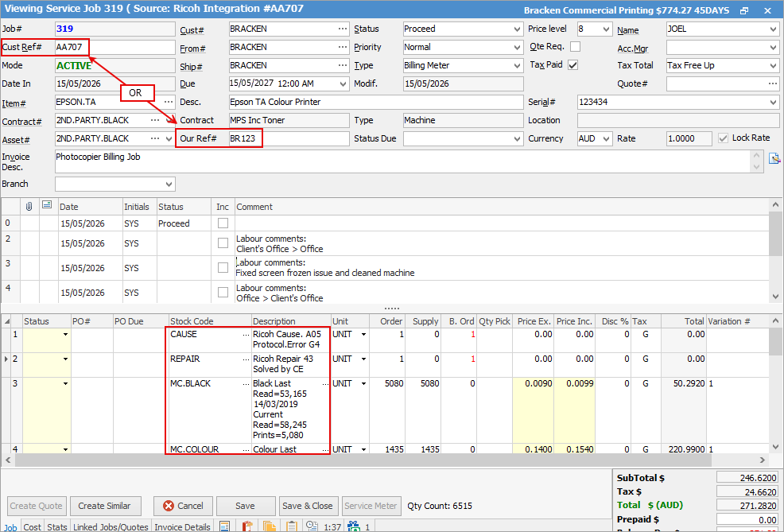Switch to the Cost tab
Image resolution: width=784 pixels, height=532 pixels.
point(33,526)
